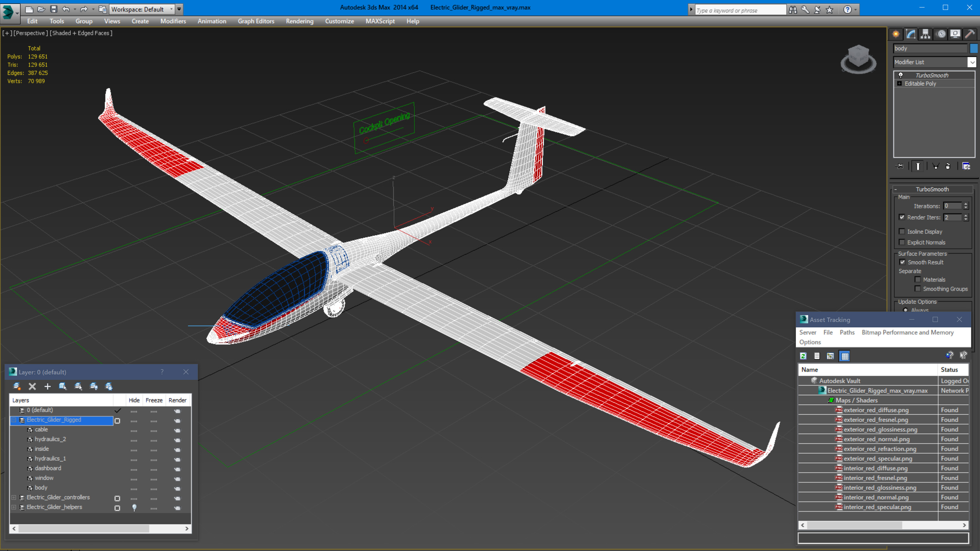Enable Separate by Smoothing Groups checkbox
Screen dimensions: 980x551
click(918, 289)
